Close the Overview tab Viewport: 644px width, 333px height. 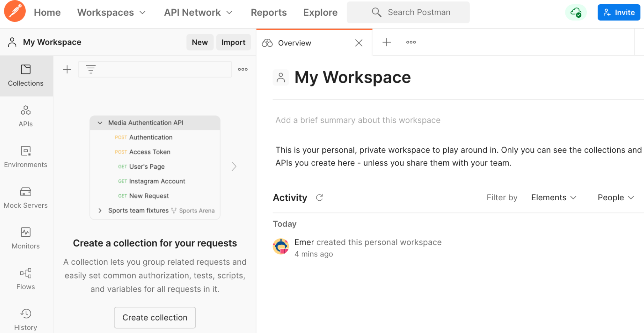(359, 43)
